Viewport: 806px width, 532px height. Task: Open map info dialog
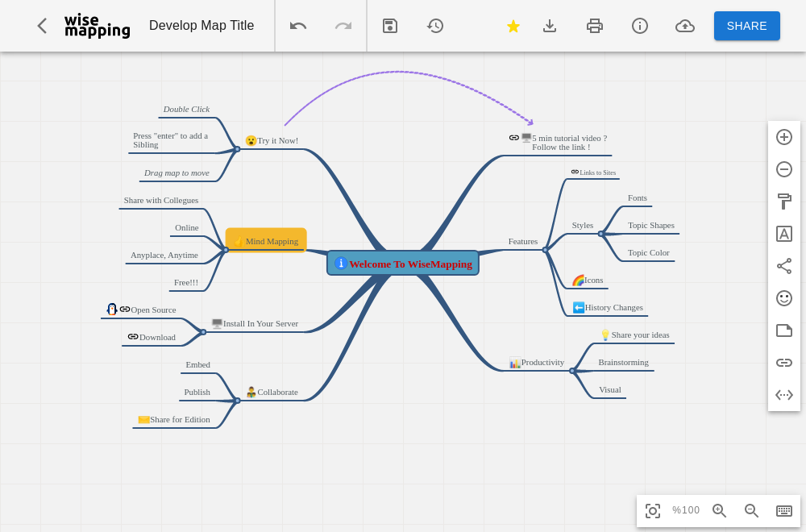click(640, 26)
